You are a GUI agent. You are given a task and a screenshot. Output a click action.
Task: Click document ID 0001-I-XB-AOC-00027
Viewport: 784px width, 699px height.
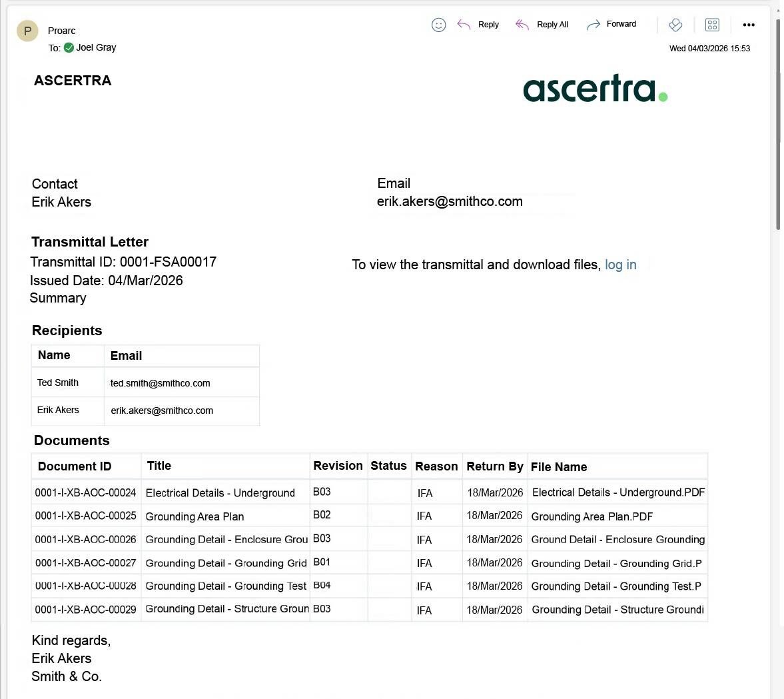point(85,563)
